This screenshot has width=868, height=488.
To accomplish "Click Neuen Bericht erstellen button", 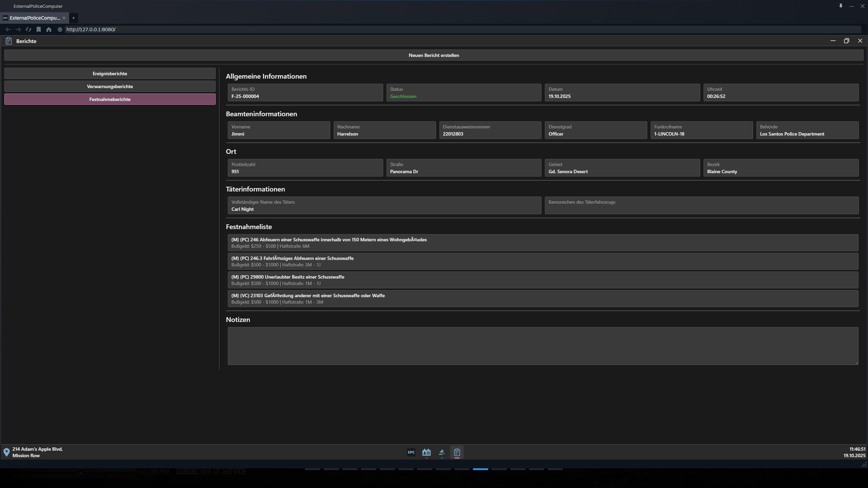I will (x=434, y=55).
